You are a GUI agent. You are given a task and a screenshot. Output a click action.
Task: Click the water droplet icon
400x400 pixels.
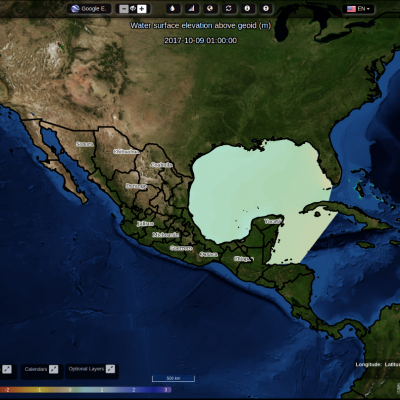pyautogui.click(x=173, y=9)
